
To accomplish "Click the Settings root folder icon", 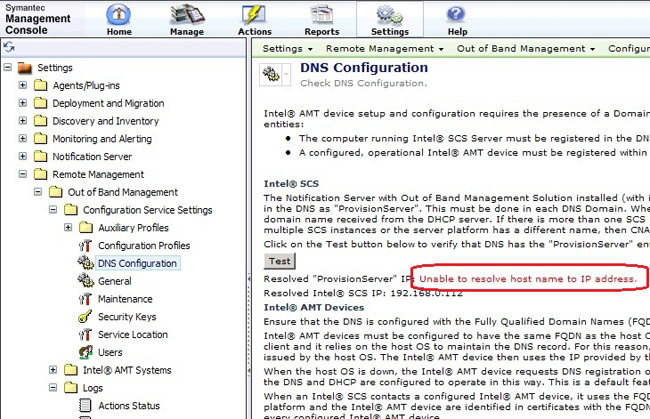I will pyautogui.click(x=25, y=68).
